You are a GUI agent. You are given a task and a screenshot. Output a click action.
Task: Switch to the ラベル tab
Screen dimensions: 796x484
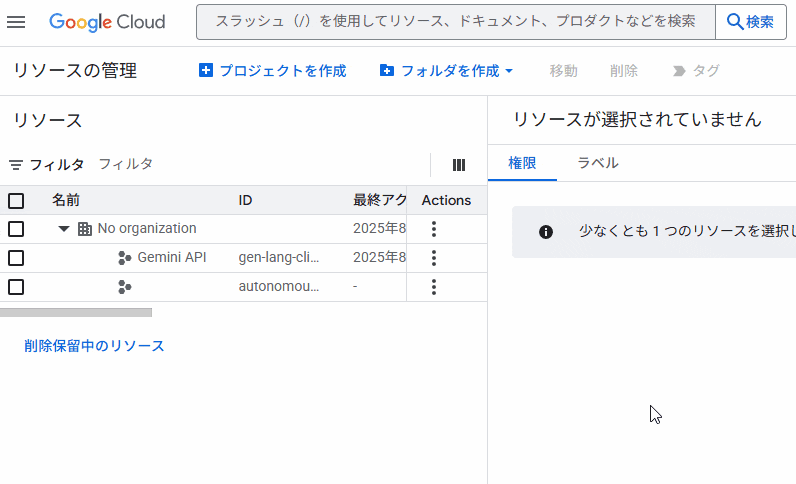tap(598, 163)
